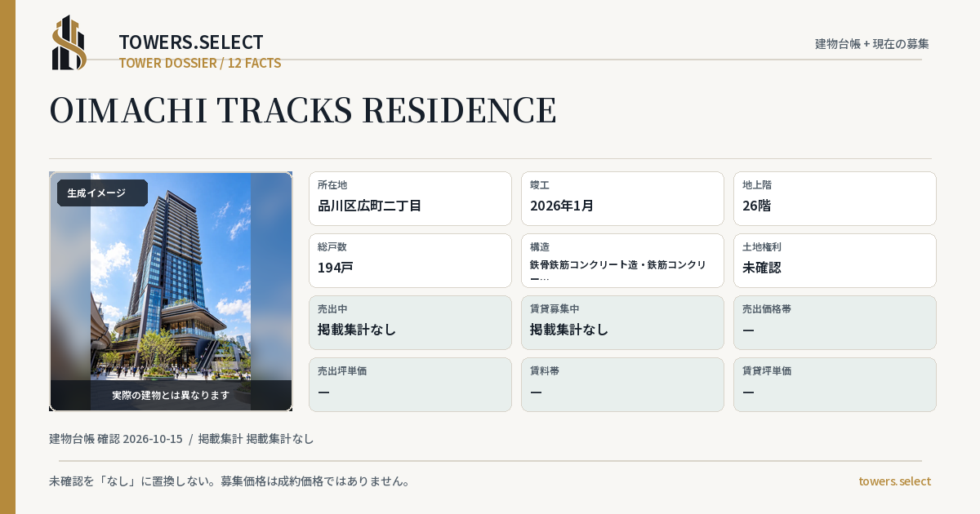The height and width of the screenshot is (514, 980).
Task: Select the 構造 鉄骨鉄筋コンクリート造 card
Action: point(622,260)
